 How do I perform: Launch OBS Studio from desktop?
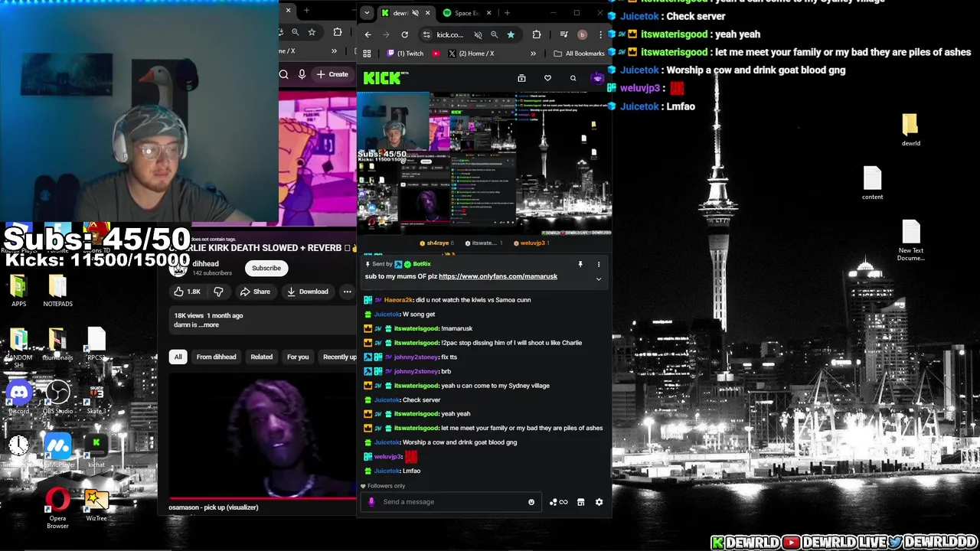[x=57, y=398]
